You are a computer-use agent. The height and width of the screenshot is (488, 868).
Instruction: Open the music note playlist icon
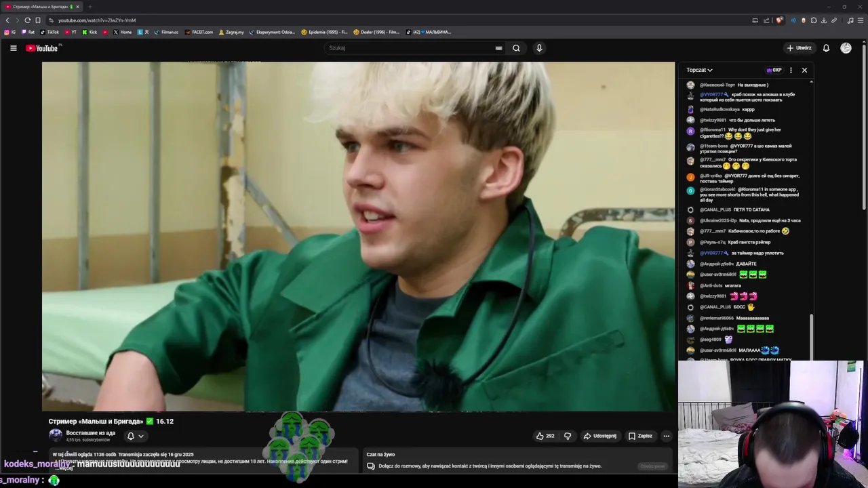850,20
